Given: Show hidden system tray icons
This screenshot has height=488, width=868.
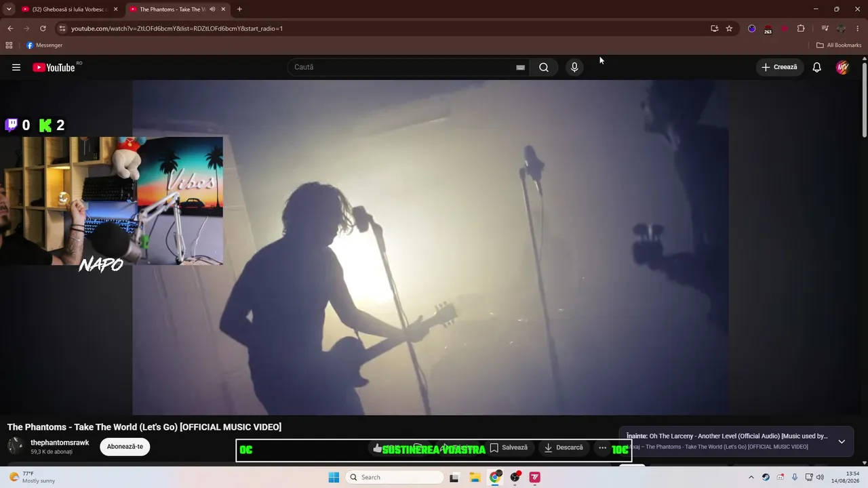Looking at the screenshot, I should (x=751, y=477).
